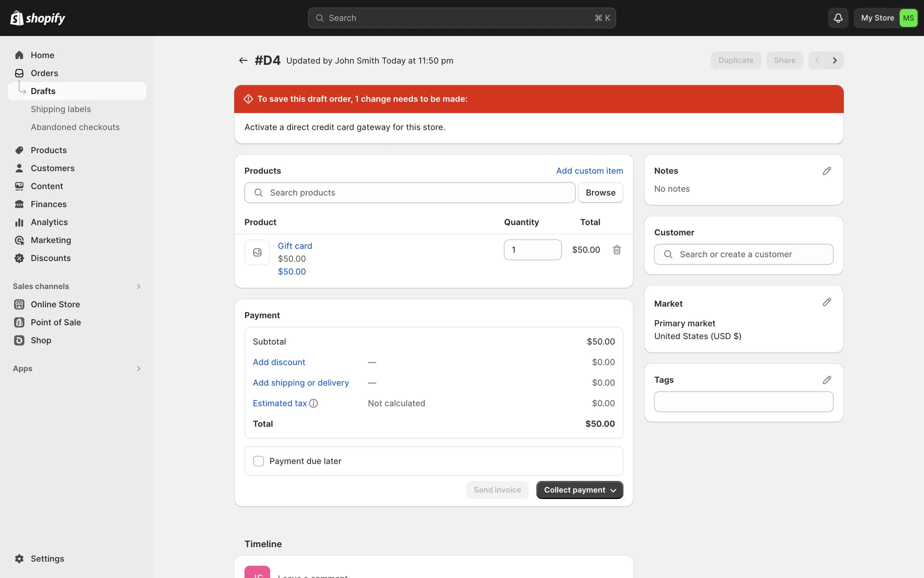The image size is (924, 578).
Task: Click the notifications bell icon
Action: 838,18
